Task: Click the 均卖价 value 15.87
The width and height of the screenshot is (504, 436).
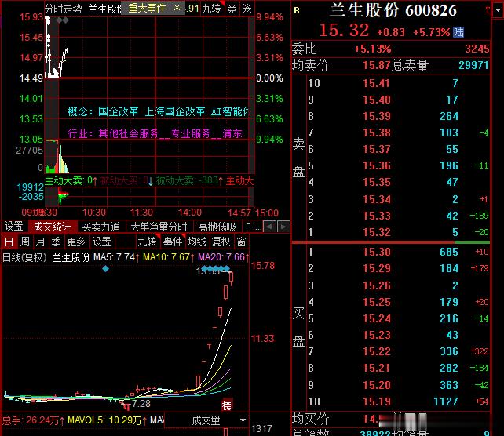Action: pyautogui.click(x=376, y=65)
